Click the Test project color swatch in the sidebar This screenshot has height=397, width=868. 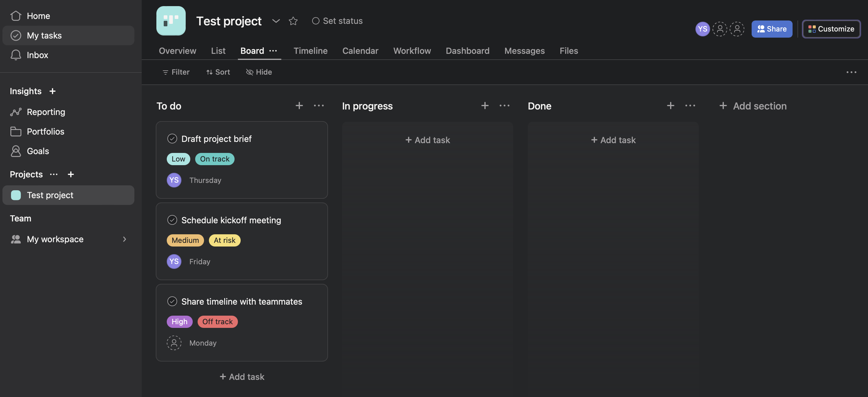pyautogui.click(x=16, y=195)
